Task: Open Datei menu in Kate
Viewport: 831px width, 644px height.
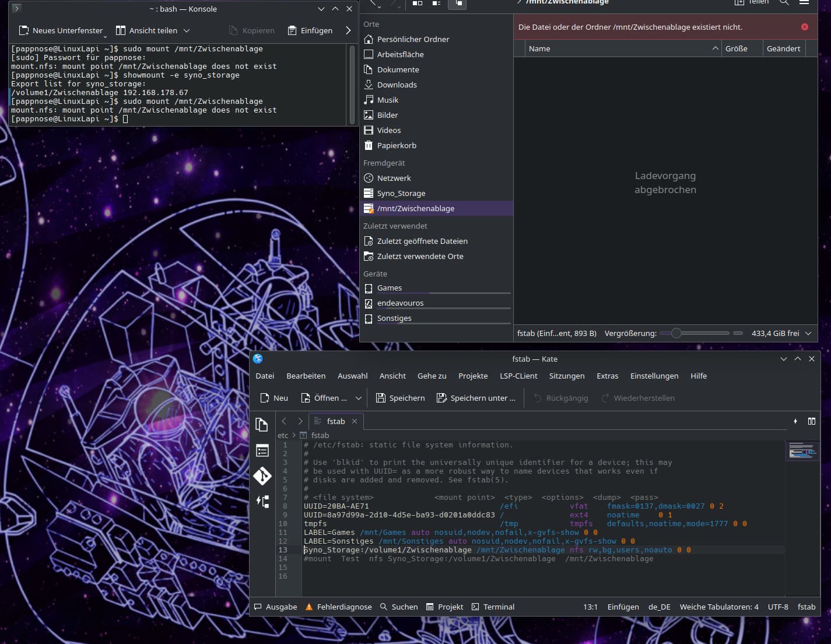Action: click(265, 376)
